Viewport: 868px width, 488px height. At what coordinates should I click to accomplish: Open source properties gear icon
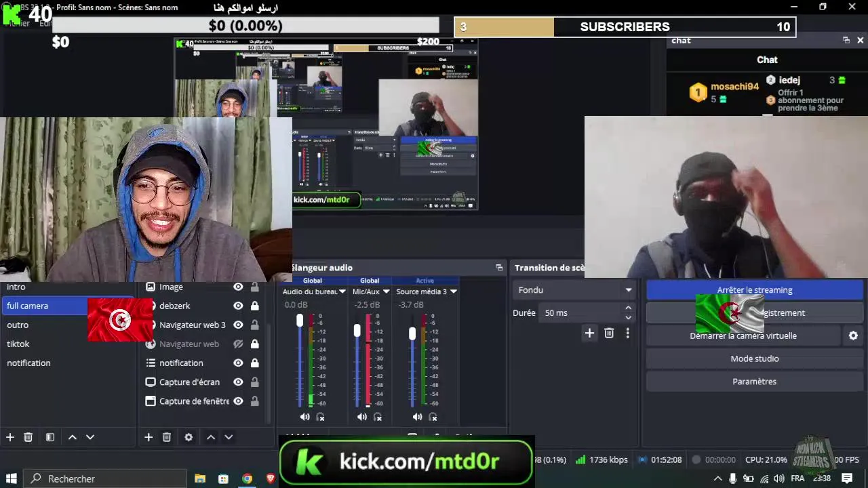click(189, 437)
